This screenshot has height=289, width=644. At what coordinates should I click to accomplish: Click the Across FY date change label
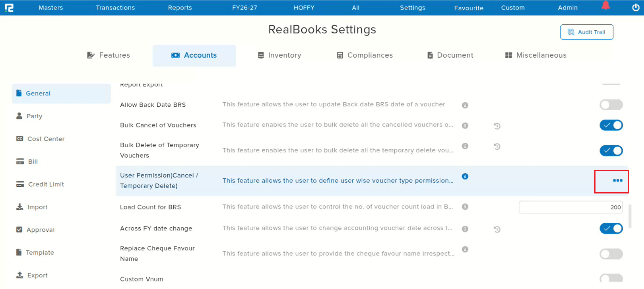click(x=156, y=228)
